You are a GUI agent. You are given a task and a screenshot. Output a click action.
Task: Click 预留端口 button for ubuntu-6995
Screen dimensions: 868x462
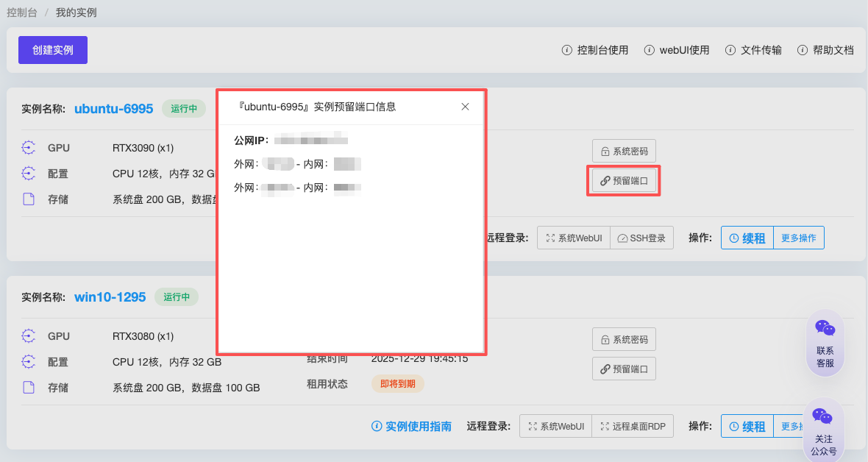(x=624, y=180)
